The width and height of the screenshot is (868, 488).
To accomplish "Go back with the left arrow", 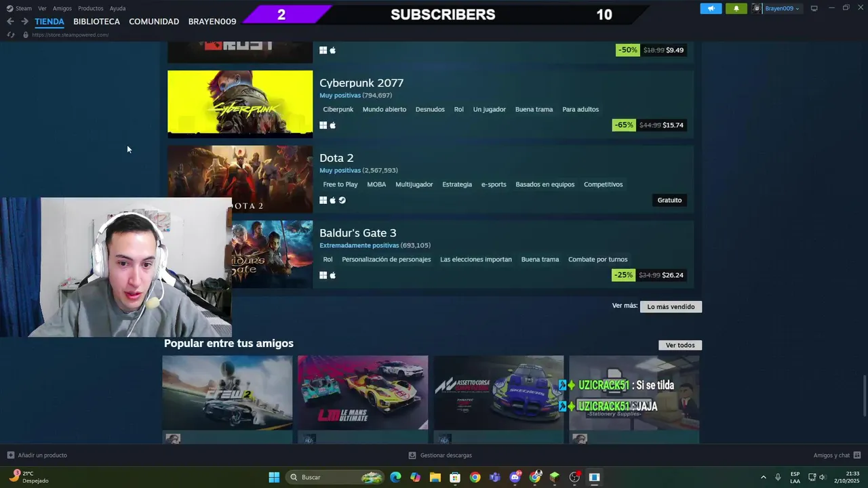I will 10,22.
